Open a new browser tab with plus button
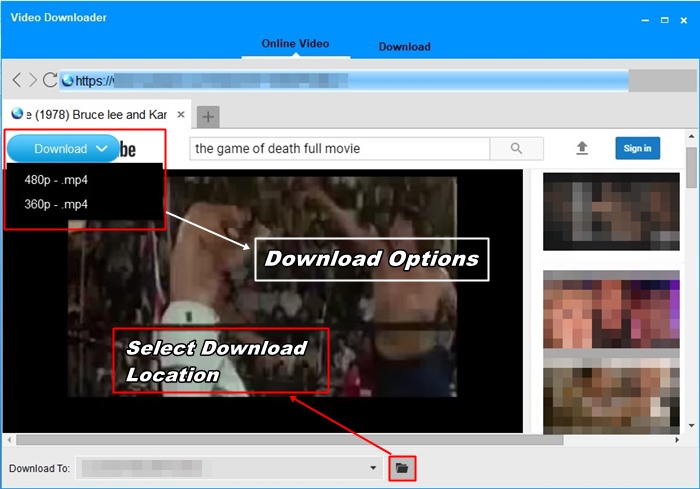Image resolution: width=700 pixels, height=489 pixels. click(x=208, y=117)
